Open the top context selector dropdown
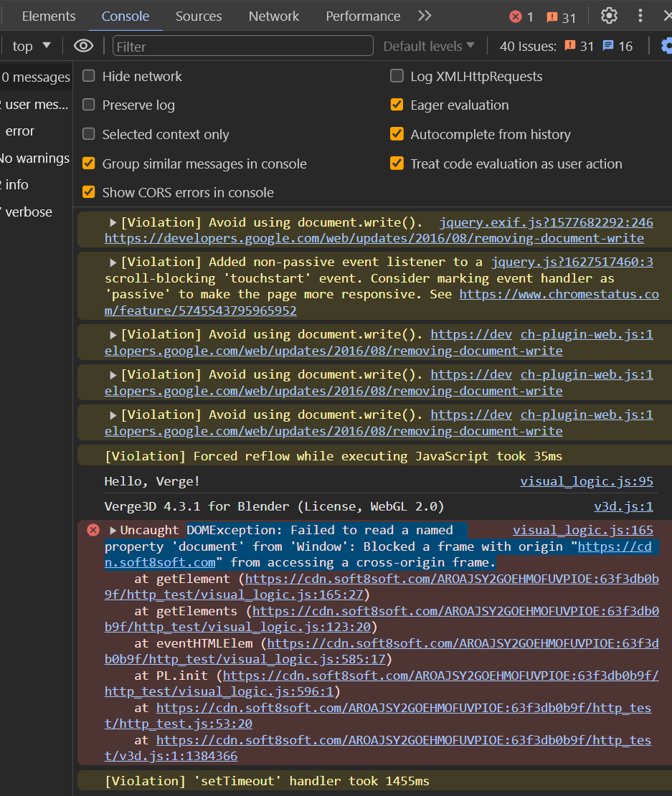672x796 pixels. (x=32, y=46)
